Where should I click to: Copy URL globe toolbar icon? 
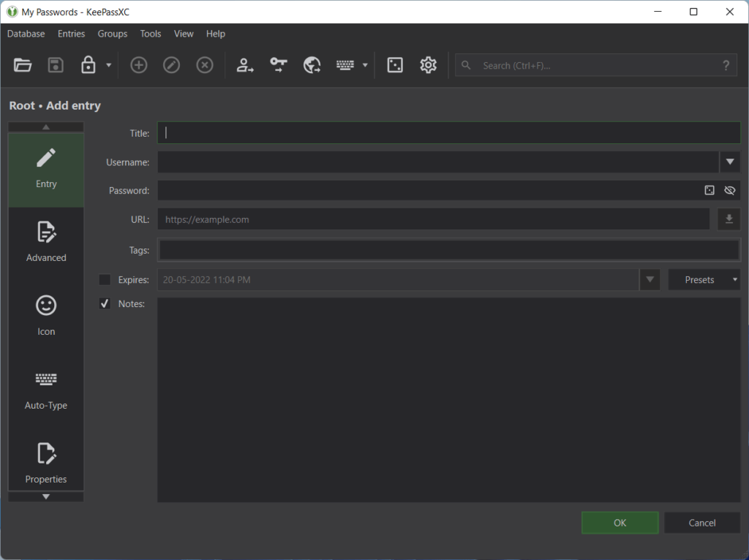click(x=312, y=65)
